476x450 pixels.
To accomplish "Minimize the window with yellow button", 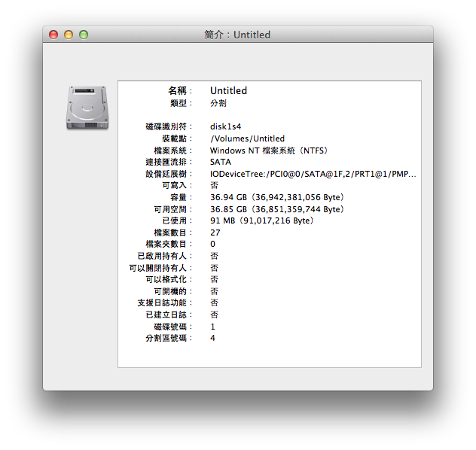I will 69,35.
